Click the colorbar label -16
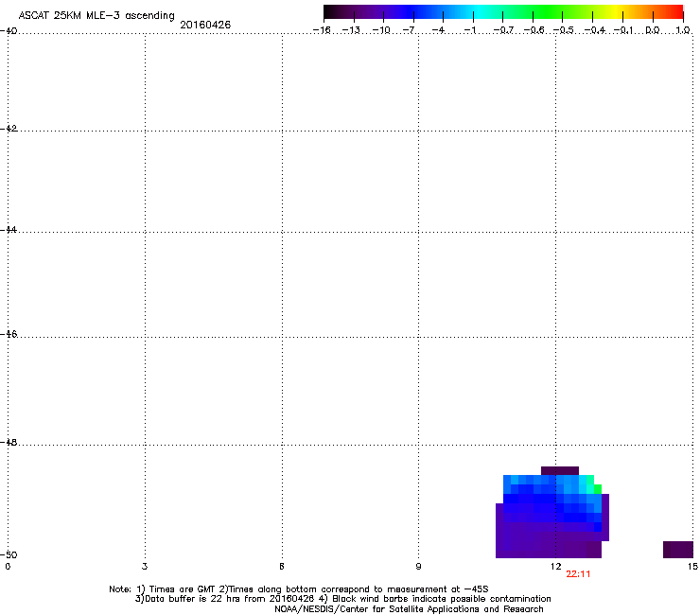 click(322, 30)
